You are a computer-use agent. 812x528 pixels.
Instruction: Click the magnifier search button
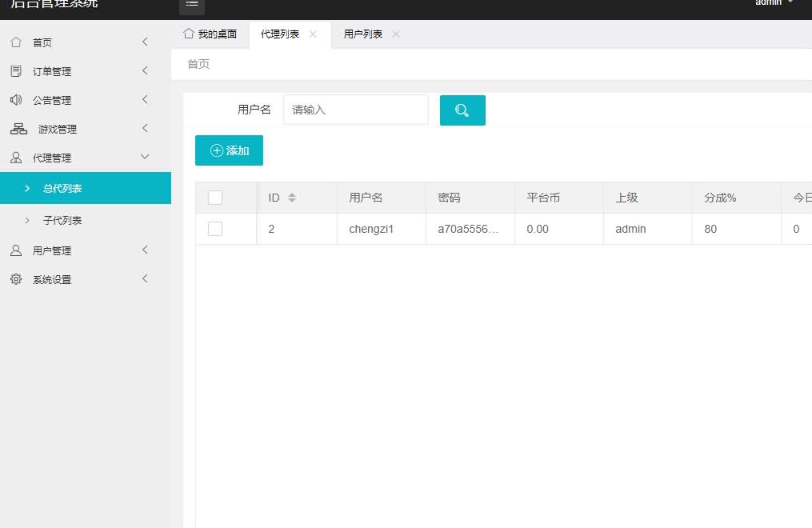[462, 110]
